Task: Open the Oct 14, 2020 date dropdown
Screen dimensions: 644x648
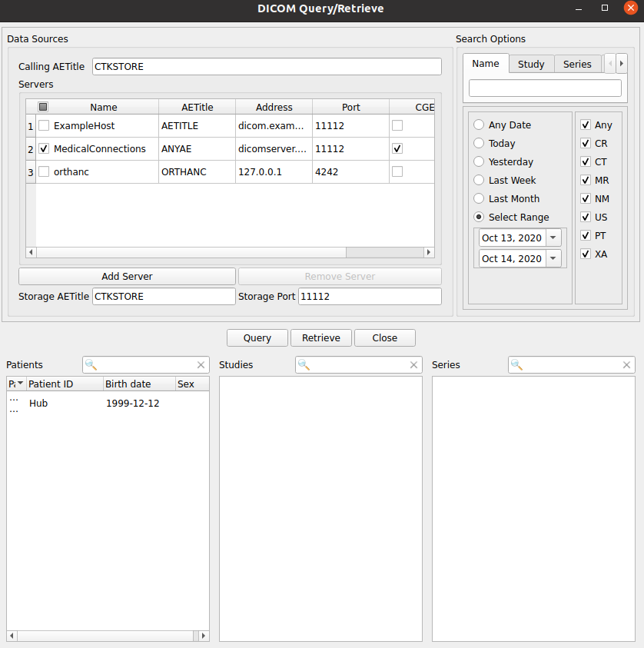Action: (x=552, y=258)
